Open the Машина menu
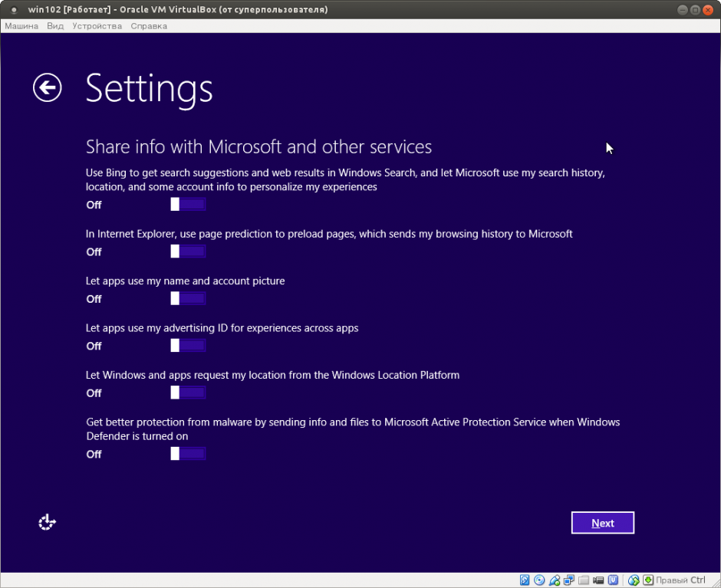This screenshot has width=721, height=588. (x=22, y=26)
